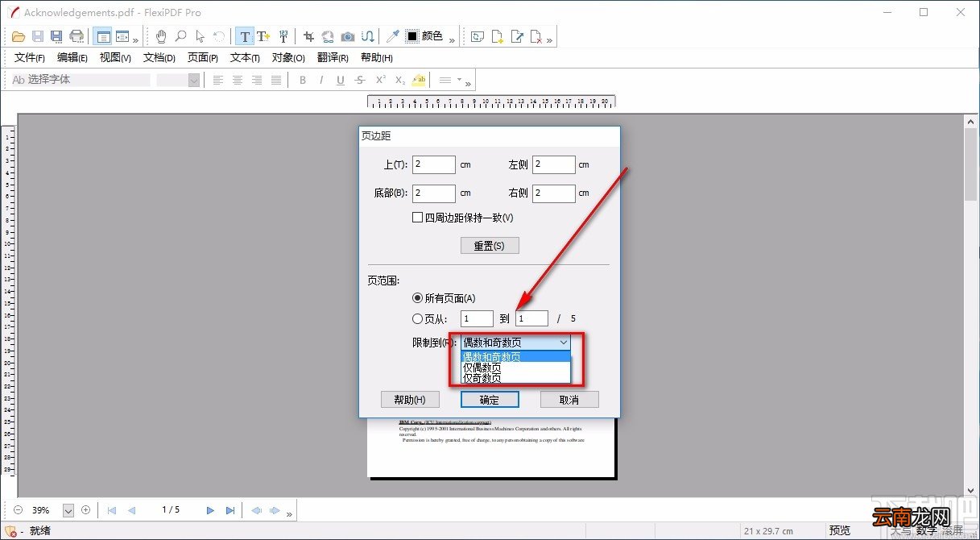This screenshot has width=980, height=540.
Task: Select the 页从 page range radio button
Action: point(417,319)
